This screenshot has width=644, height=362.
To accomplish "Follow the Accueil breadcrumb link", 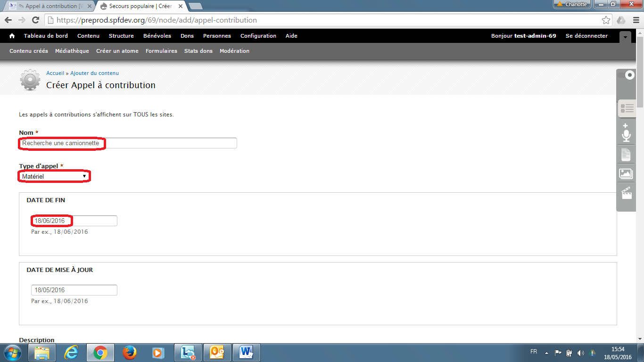I will point(55,73).
